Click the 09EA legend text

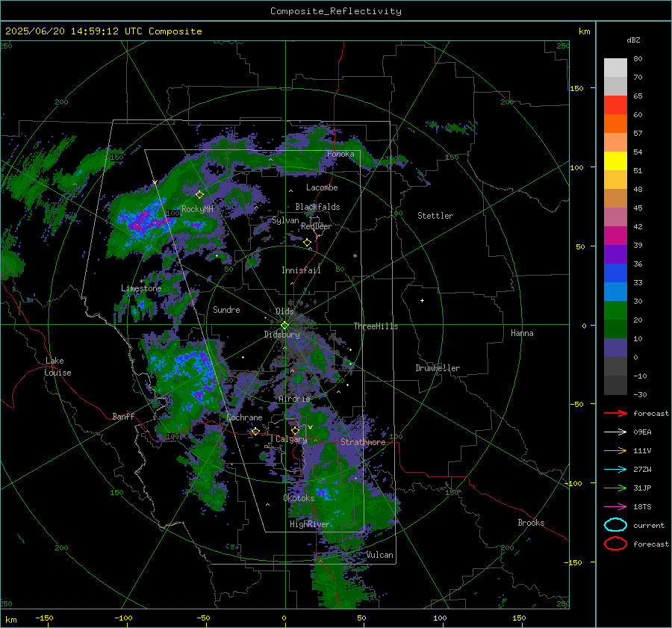pyautogui.click(x=642, y=432)
